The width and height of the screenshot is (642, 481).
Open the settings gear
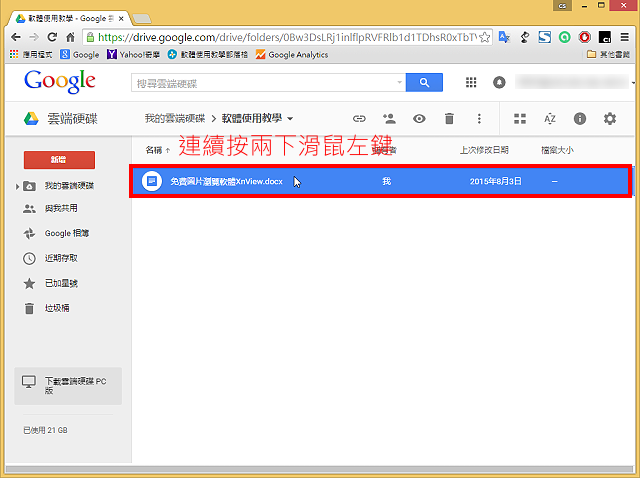tap(610, 119)
